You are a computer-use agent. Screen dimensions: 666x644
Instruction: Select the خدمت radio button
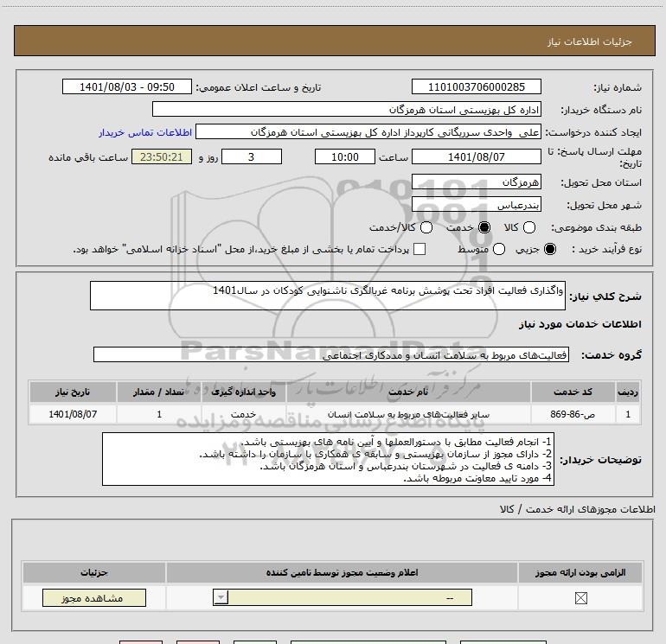point(484,227)
